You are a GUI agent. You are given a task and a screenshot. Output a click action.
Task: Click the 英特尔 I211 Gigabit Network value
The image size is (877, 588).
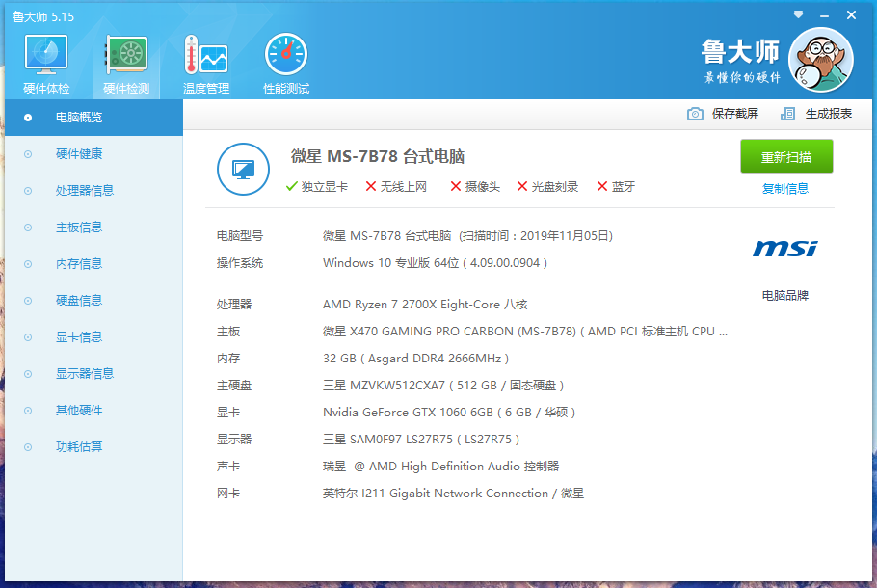click(x=453, y=494)
